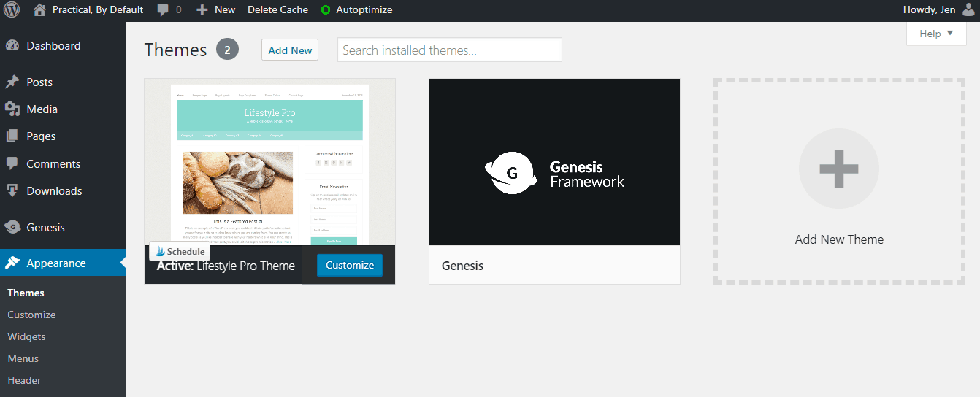Click the large plus icon for adding a theme
This screenshot has height=397, width=980.
839,169
